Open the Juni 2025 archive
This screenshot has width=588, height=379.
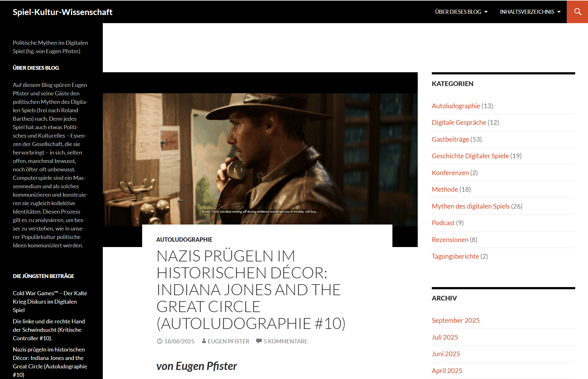[446, 354]
